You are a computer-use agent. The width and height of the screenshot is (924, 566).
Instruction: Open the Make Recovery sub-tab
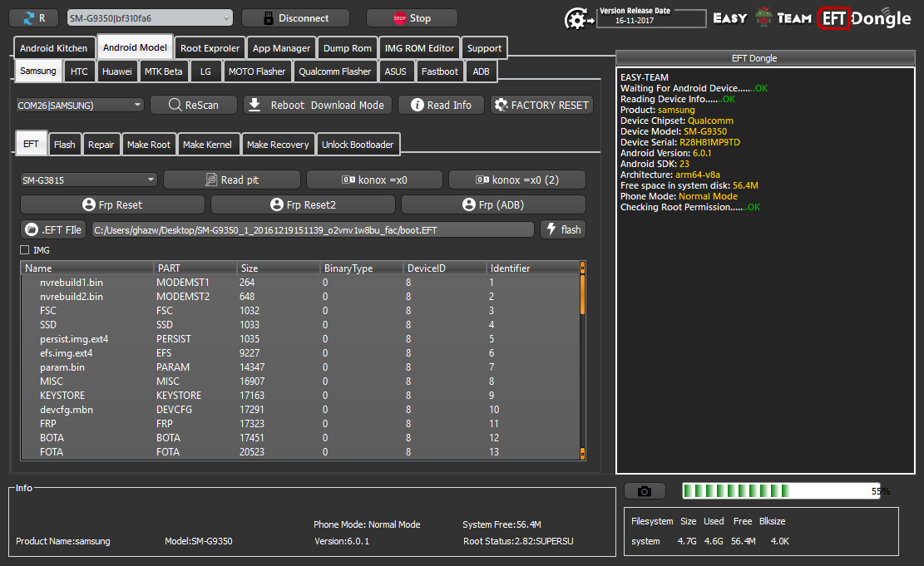pos(278,145)
